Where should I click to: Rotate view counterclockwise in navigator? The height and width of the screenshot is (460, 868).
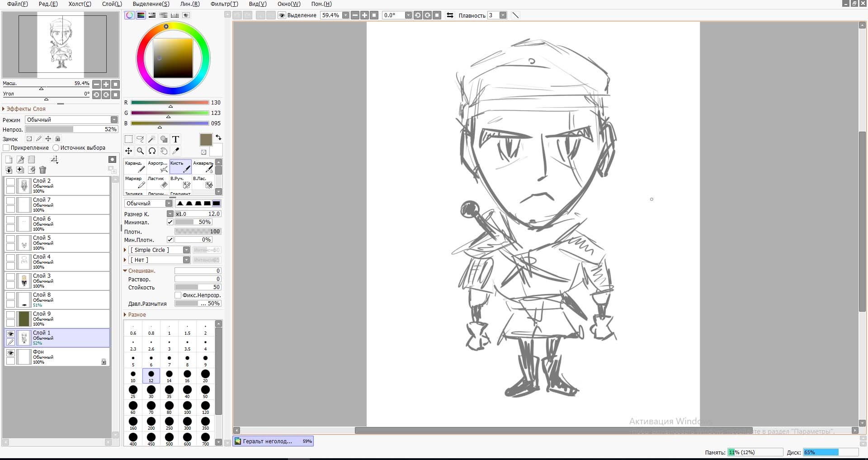pyautogui.click(x=96, y=95)
